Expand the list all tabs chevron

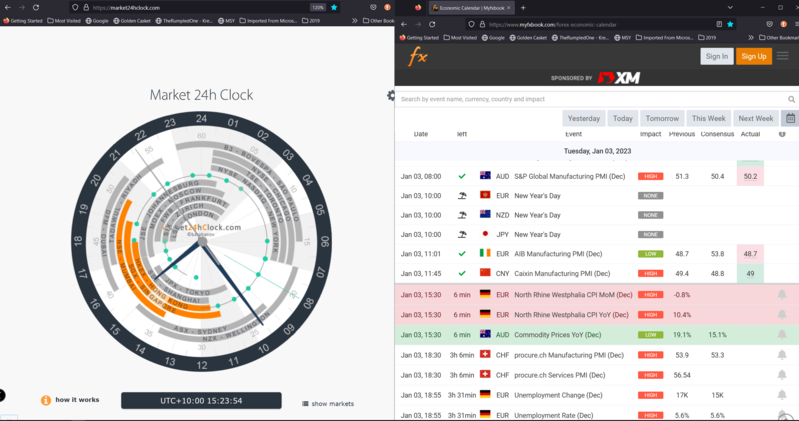(730, 8)
